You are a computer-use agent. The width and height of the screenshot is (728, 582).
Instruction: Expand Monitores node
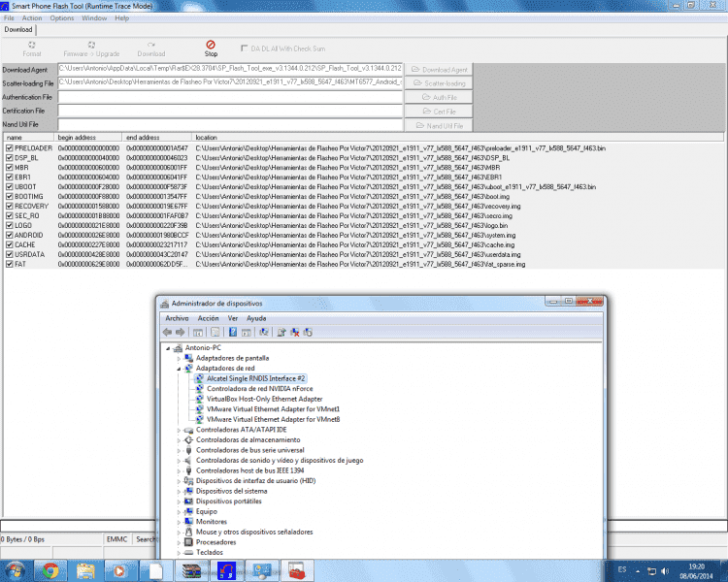point(179,522)
